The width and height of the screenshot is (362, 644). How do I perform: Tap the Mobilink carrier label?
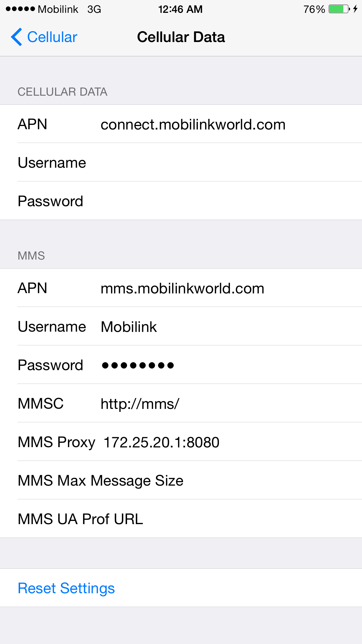point(58,9)
